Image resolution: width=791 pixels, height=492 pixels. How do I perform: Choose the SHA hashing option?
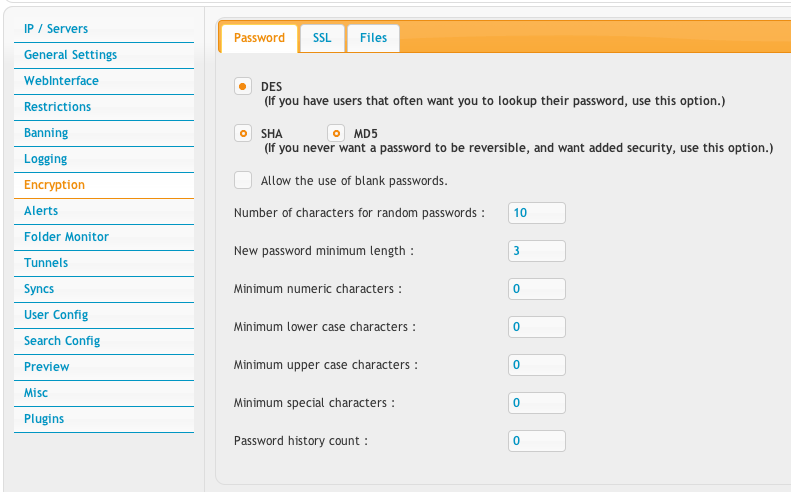point(243,133)
